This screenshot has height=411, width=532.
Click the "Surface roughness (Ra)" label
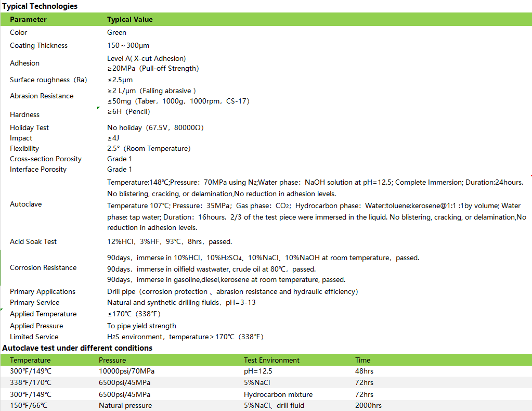(48, 80)
